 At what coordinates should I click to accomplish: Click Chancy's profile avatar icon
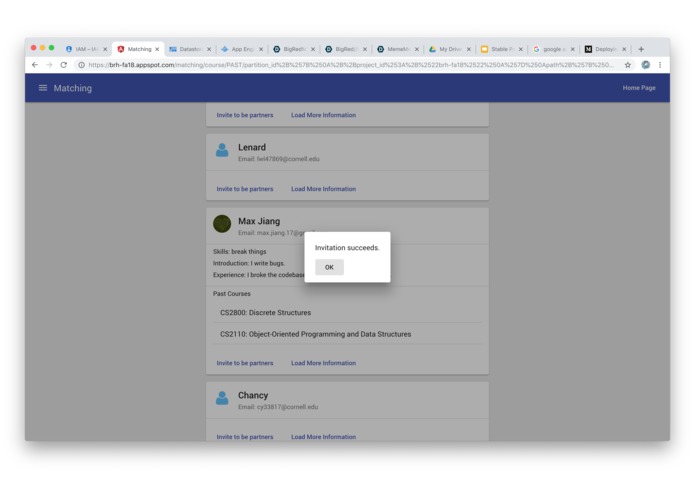point(222,398)
